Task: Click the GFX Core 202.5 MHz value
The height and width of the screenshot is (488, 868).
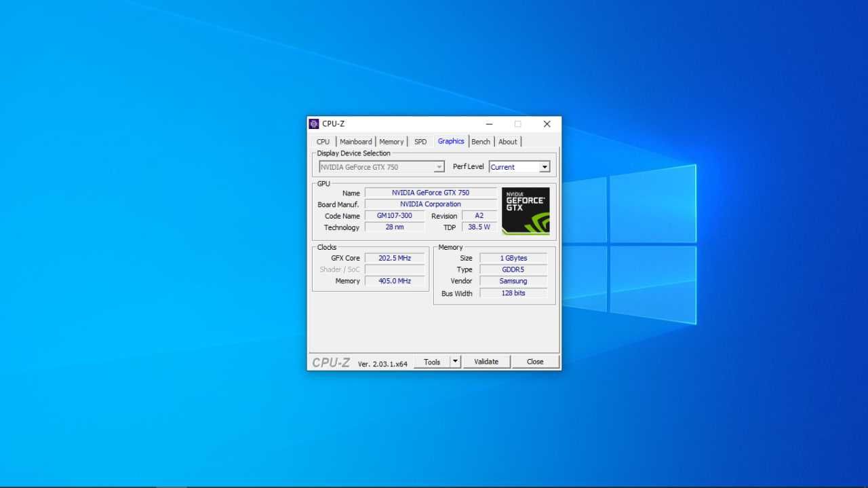Action: tap(395, 258)
